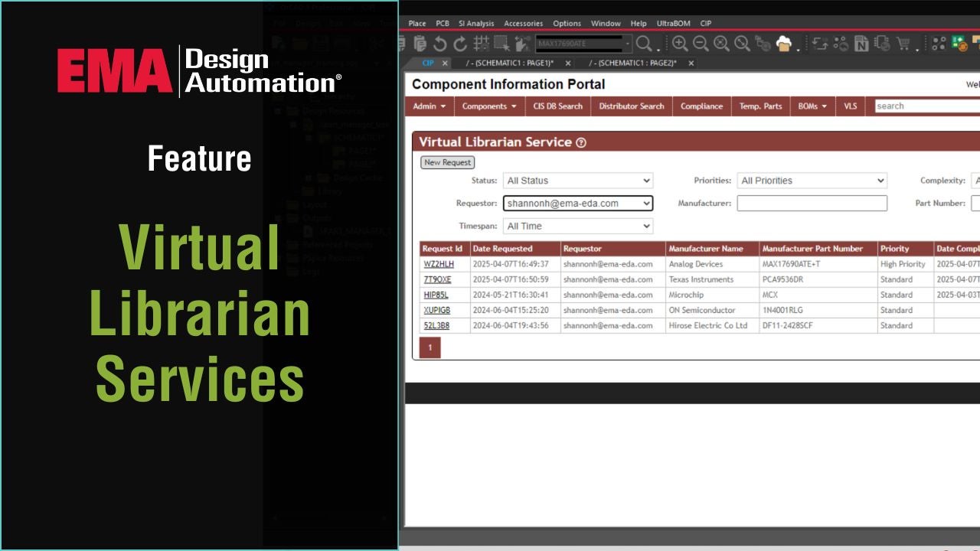
Task: Click the four-dots grid toolbar icon
Action: click(939, 44)
